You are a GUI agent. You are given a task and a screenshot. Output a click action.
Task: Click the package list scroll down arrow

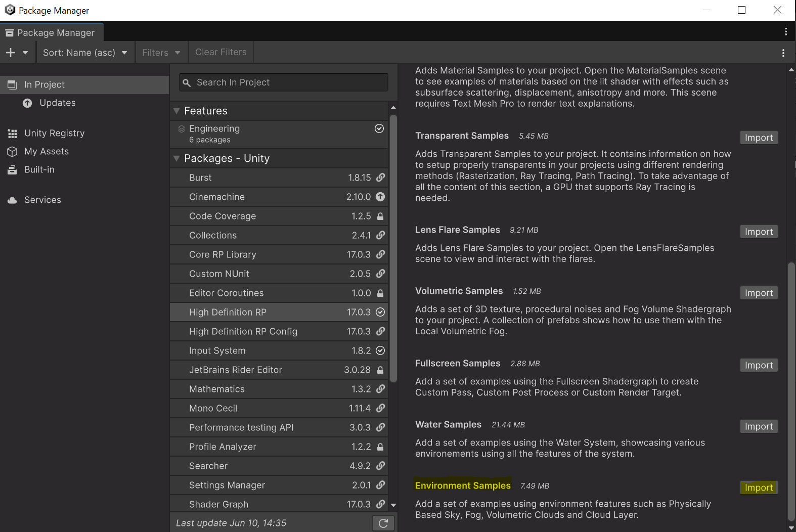(x=393, y=505)
